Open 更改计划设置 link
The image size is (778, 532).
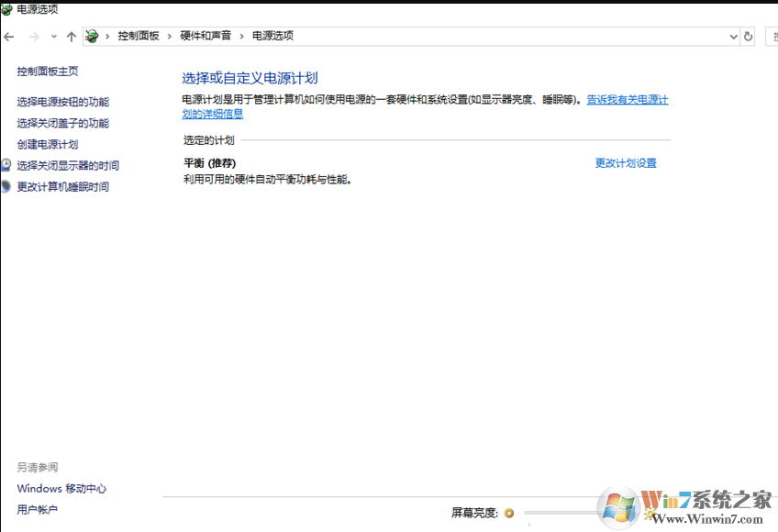[626, 163]
